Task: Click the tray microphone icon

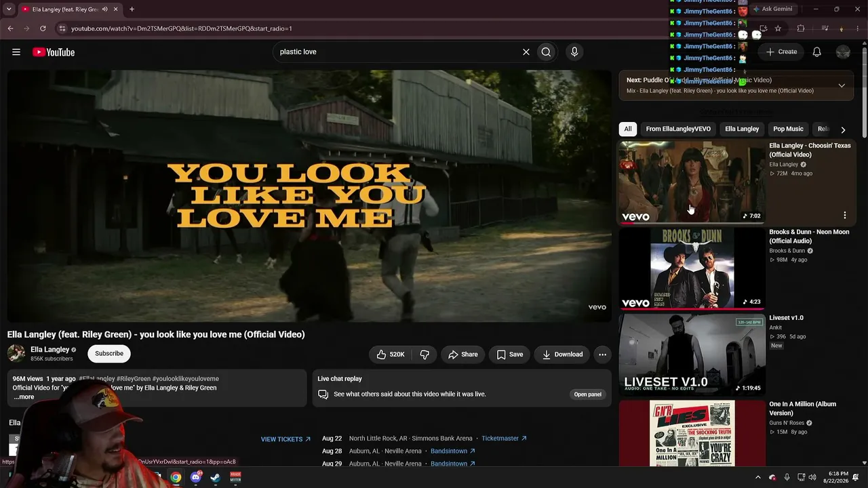Action: click(x=787, y=477)
